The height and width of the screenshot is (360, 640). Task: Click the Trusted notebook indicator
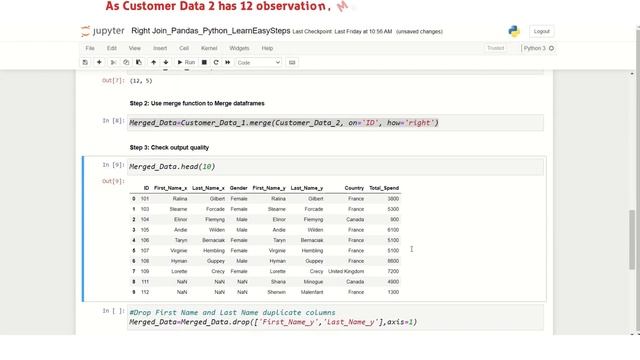pos(496,48)
